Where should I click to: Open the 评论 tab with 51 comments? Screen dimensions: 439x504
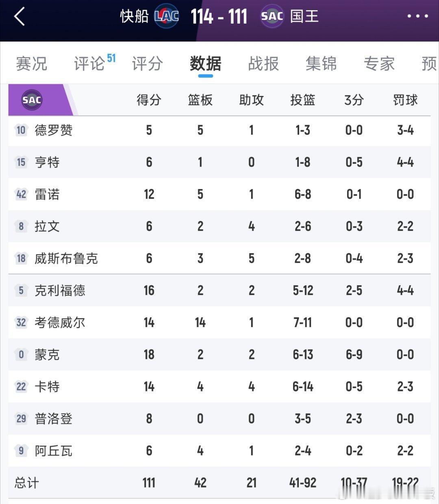tap(89, 64)
